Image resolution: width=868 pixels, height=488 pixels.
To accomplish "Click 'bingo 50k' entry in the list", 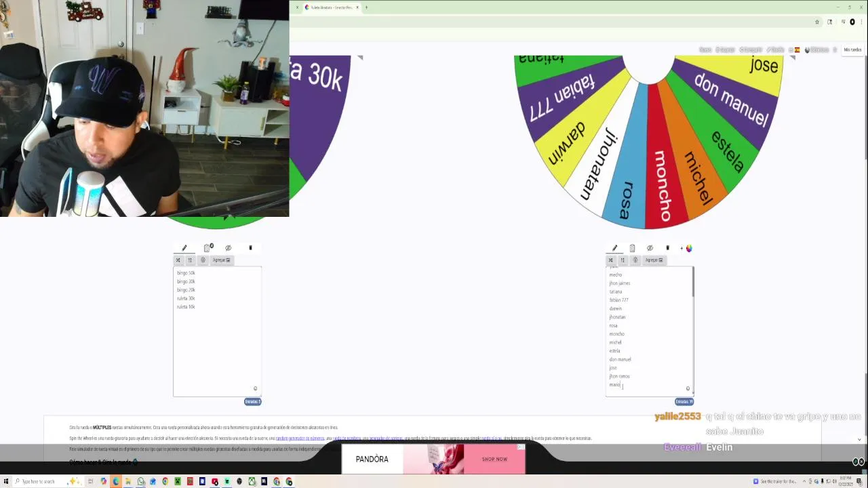I will pyautogui.click(x=186, y=273).
